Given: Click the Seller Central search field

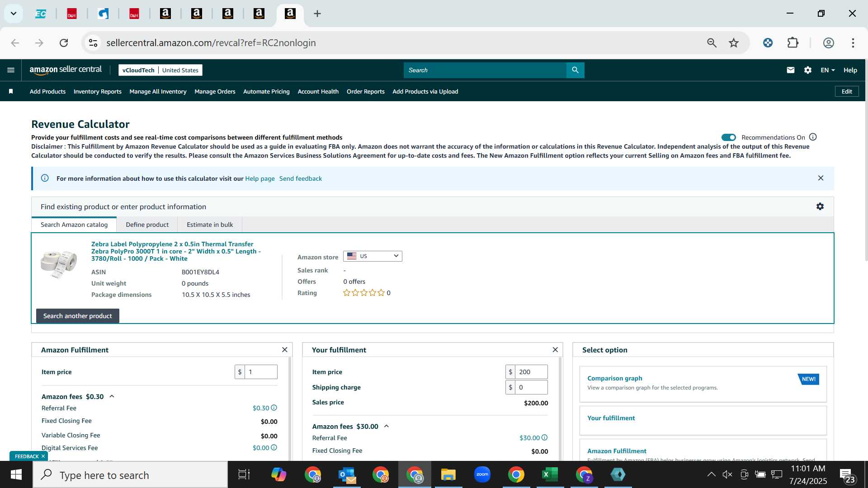Looking at the screenshot, I should tap(485, 70).
